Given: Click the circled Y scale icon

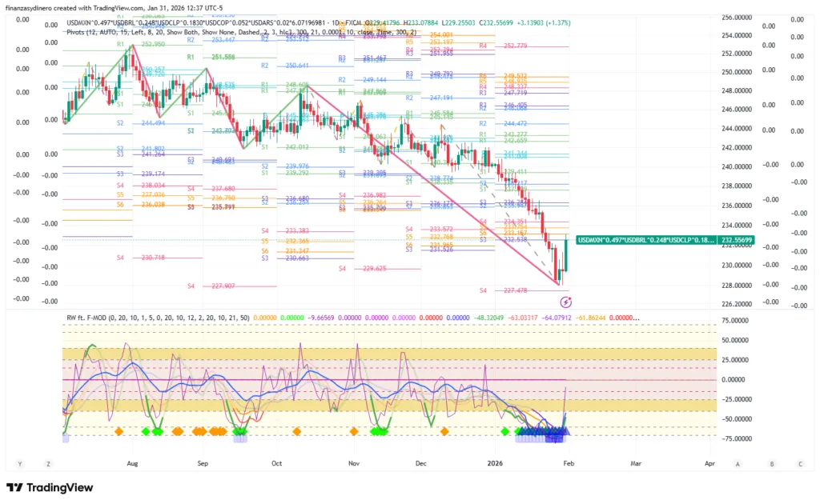Looking at the screenshot, I should tap(18, 463).
